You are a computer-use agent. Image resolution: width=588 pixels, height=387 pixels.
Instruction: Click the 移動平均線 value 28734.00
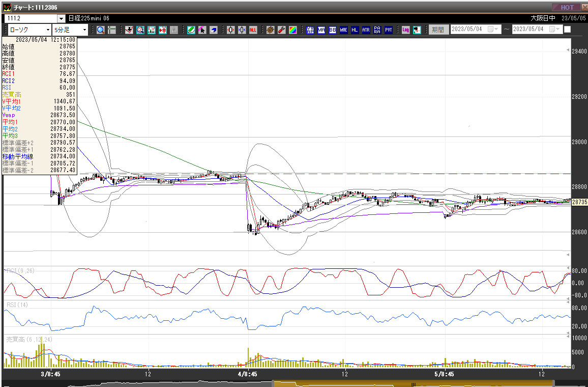click(x=63, y=156)
